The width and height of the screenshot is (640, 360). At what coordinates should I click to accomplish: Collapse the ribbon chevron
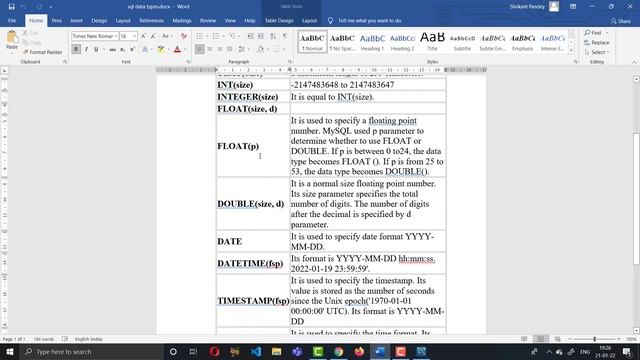coord(634,62)
